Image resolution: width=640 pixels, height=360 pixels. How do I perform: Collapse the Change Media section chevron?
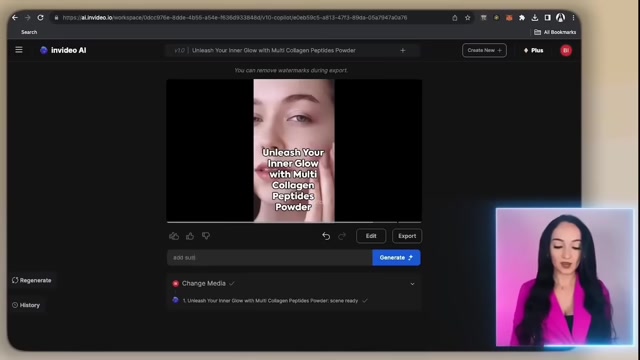click(412, 284)
